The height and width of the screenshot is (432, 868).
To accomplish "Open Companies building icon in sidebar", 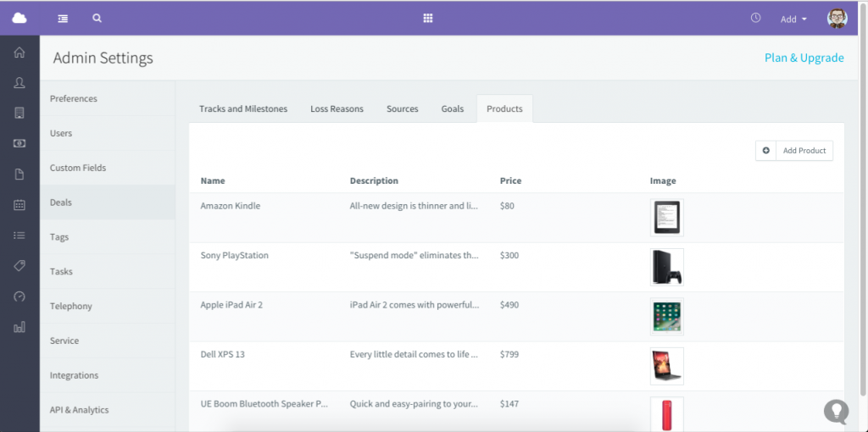I will [19, 113].
